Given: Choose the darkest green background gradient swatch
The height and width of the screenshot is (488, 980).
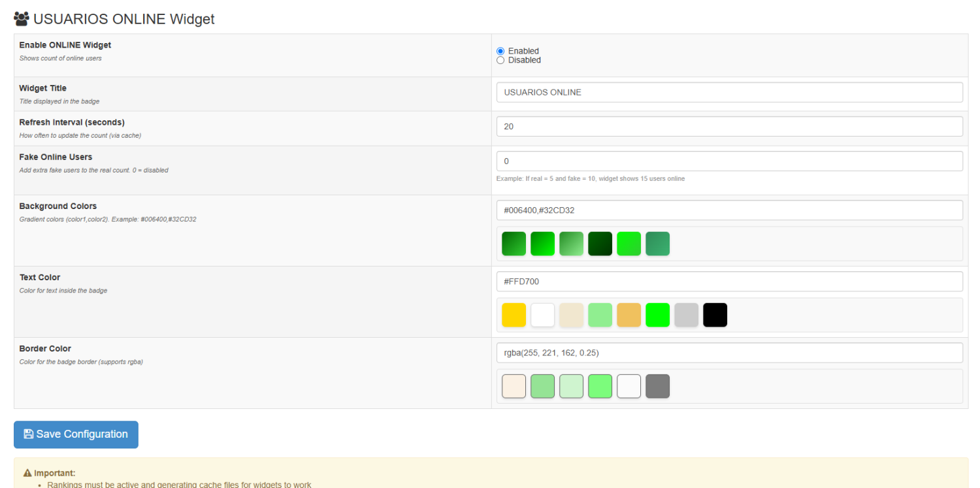Looking at the screenshot, I should pyautogui.click(x=600, y=244).
